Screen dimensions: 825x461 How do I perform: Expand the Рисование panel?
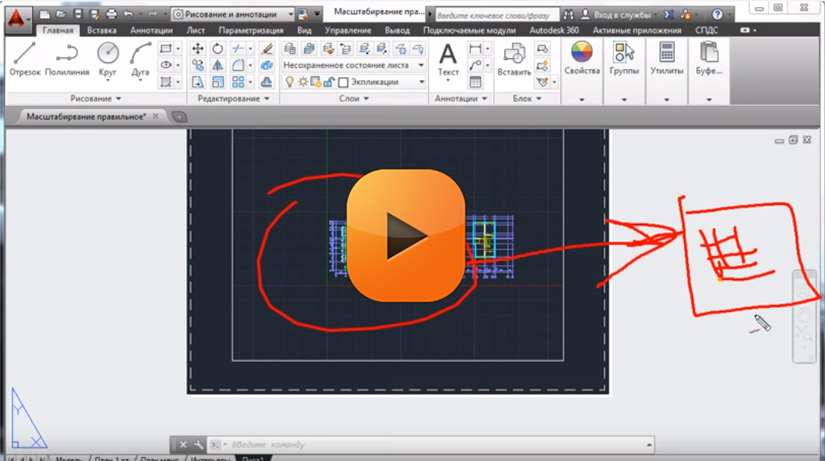point(96,98)
